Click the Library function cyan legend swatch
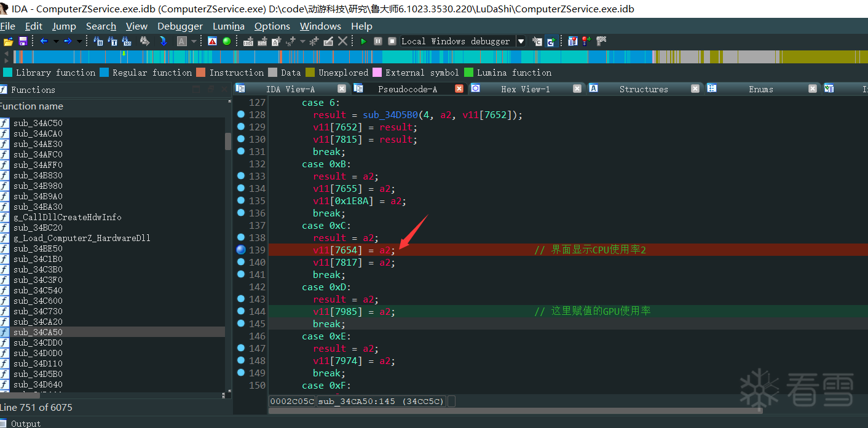The height and width of the screenshot is (428, 868). tap(8, 73)
